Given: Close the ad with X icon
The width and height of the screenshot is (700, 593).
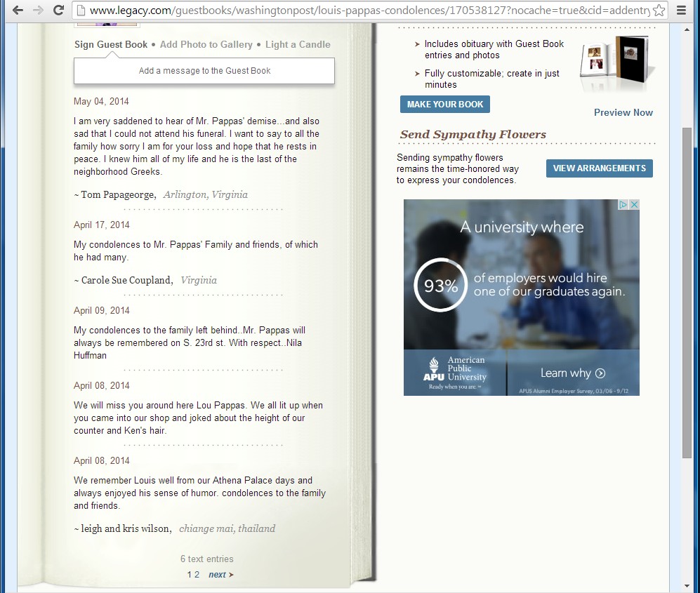Looking at the screenshot, I should pos(634,205).
